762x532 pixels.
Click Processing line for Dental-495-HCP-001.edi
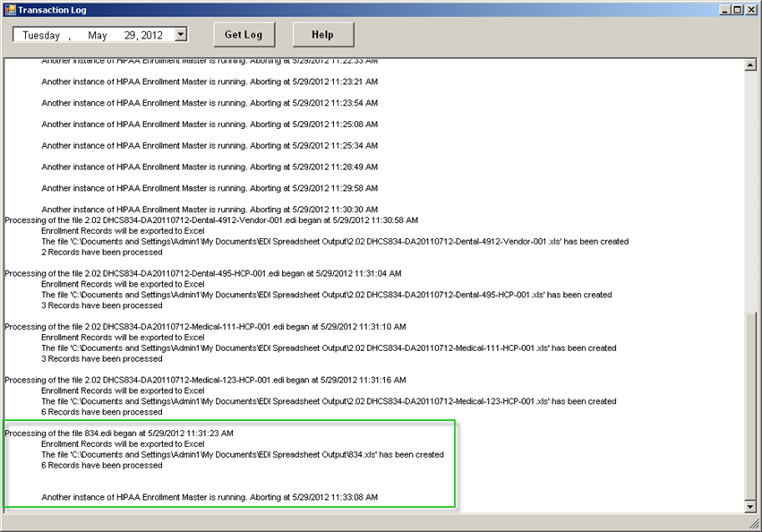[203, 273]
